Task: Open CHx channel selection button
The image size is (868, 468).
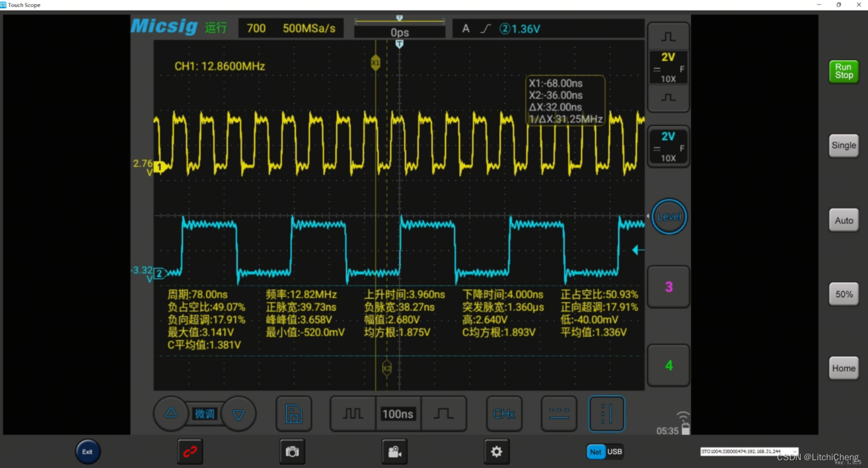Action: [504, 414]
